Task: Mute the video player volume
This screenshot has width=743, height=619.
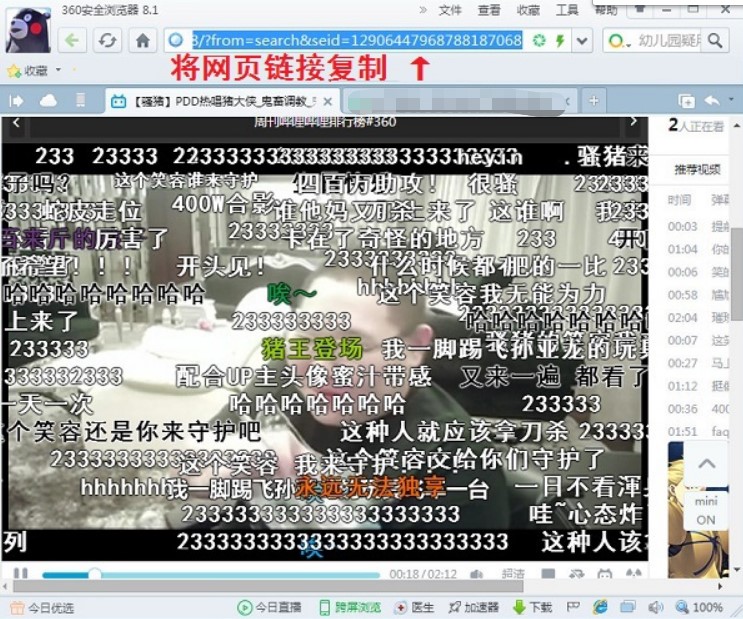Action: [476, 574]
